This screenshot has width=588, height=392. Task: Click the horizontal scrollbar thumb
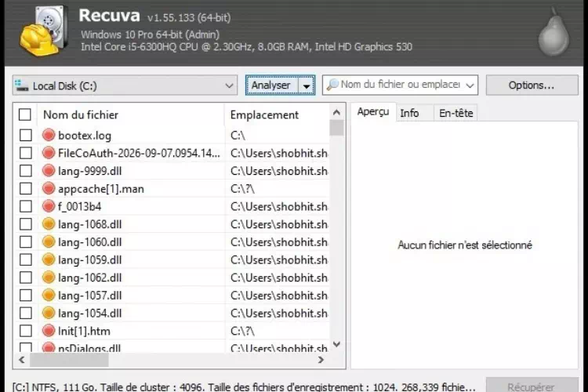pyautogui.click(x=69, y=360)
